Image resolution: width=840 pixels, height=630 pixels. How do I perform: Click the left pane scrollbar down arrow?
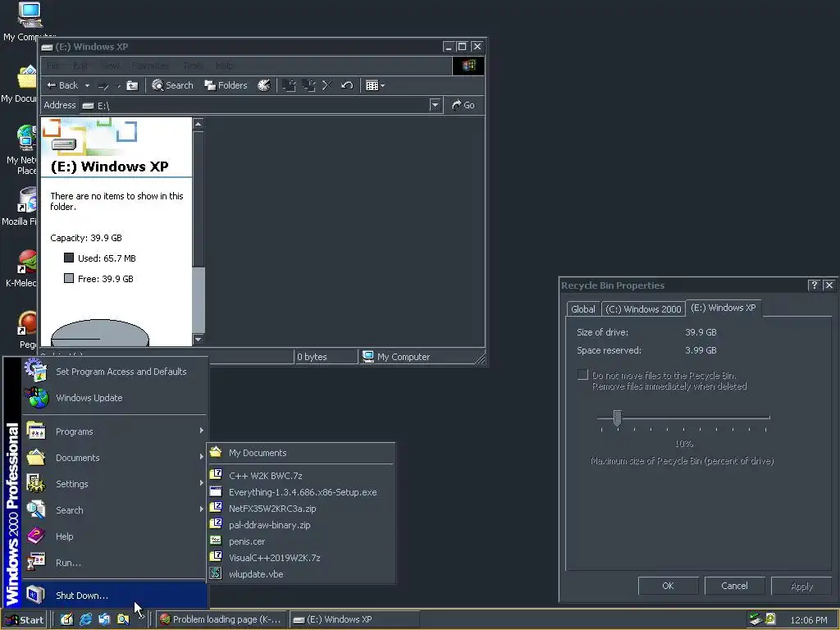pyautogui.click(x=199, y=339)
